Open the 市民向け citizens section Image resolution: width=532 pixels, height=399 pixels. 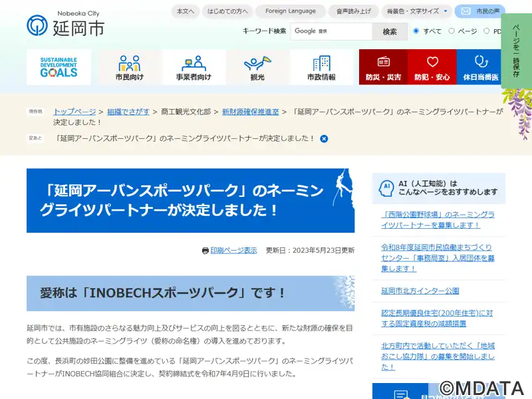pyautogui.click(x=129, y=67)
